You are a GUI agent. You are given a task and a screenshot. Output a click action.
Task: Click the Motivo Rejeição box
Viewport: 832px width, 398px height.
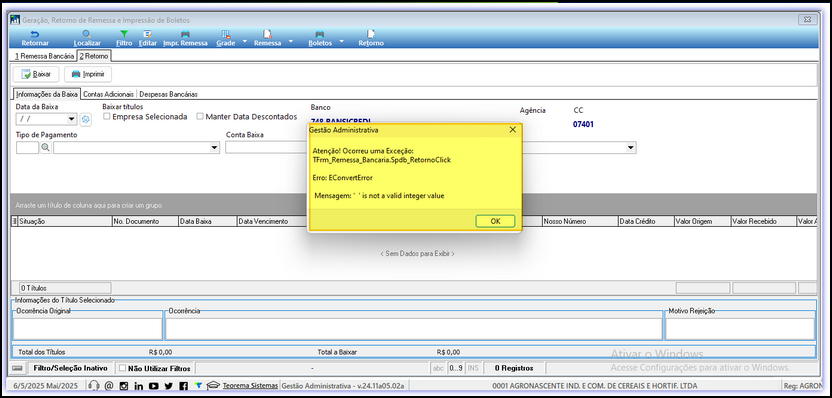coord(740,328)
